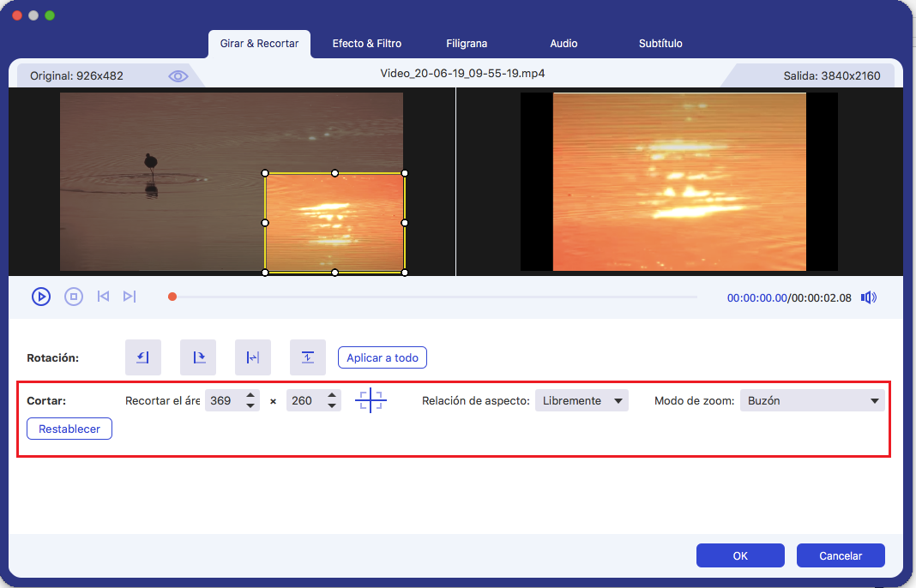Close the window with the red button
The width and height of the screenshot is (916, 588).
click(17, 15)
